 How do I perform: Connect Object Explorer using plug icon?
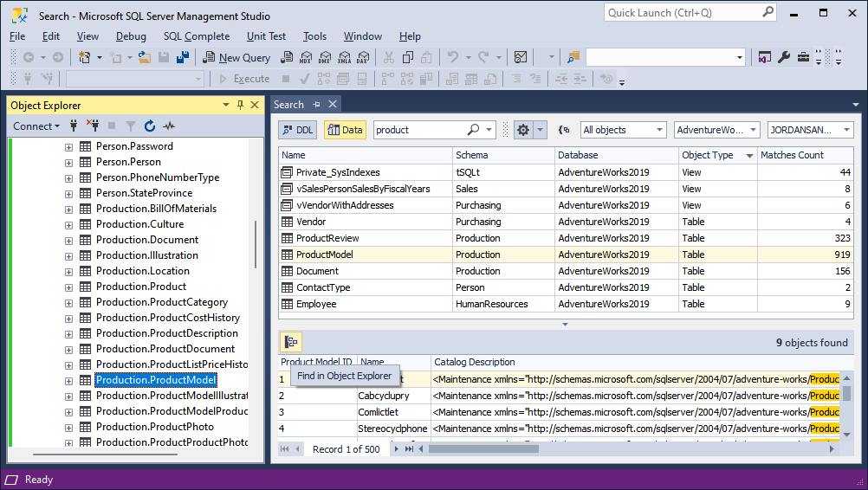click(x=74, y=126)
